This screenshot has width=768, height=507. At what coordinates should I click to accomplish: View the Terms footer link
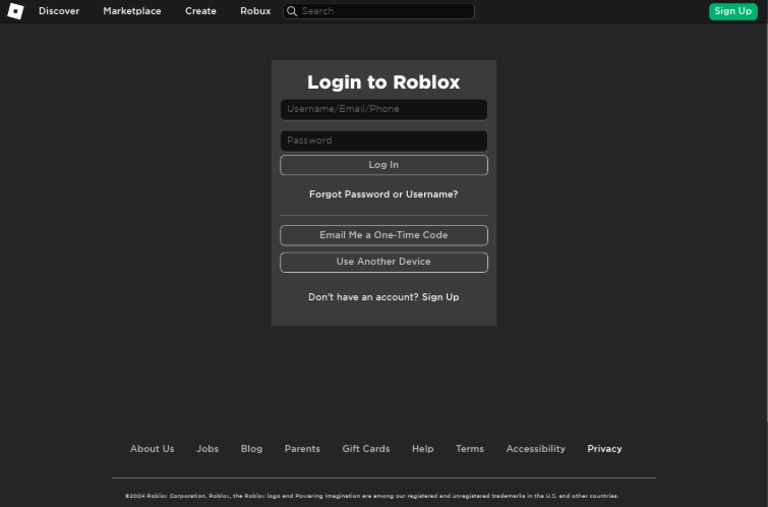pyautogui.click(x=470, y=449)
